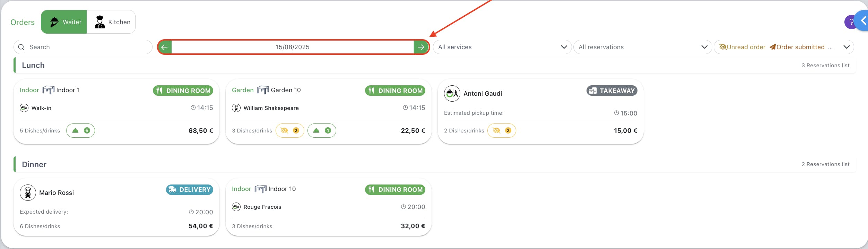Click served badge on Garden 10 card

pyautogui.click(x=322, y=131)
